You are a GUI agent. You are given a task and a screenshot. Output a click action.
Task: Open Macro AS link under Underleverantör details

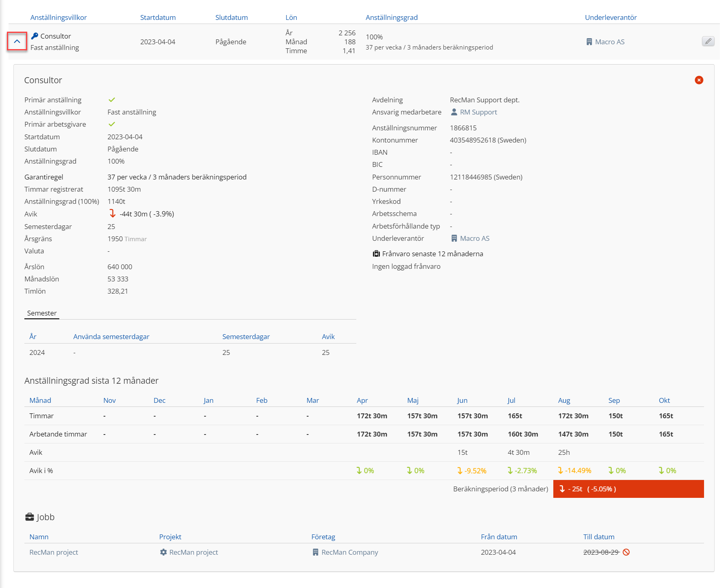[474, 238]
